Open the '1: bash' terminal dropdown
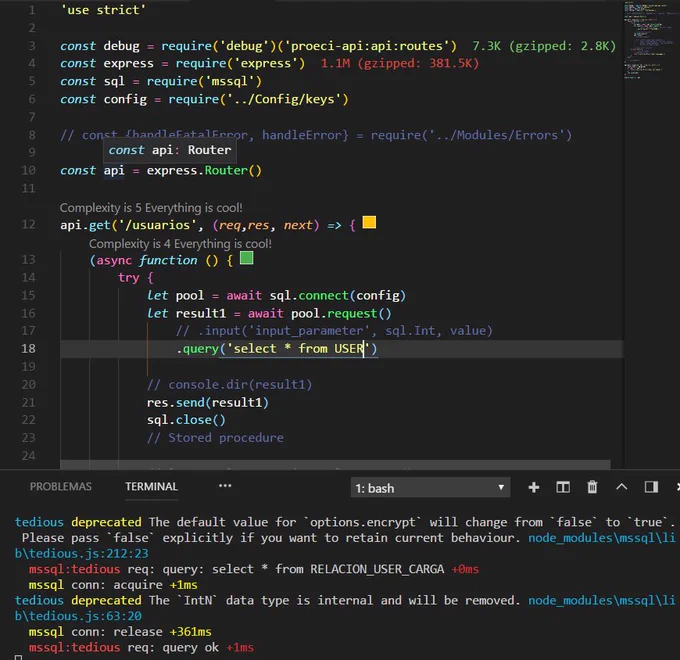Image resolution: width=680 pixels, height=660 pixels. tap(430, 488)
